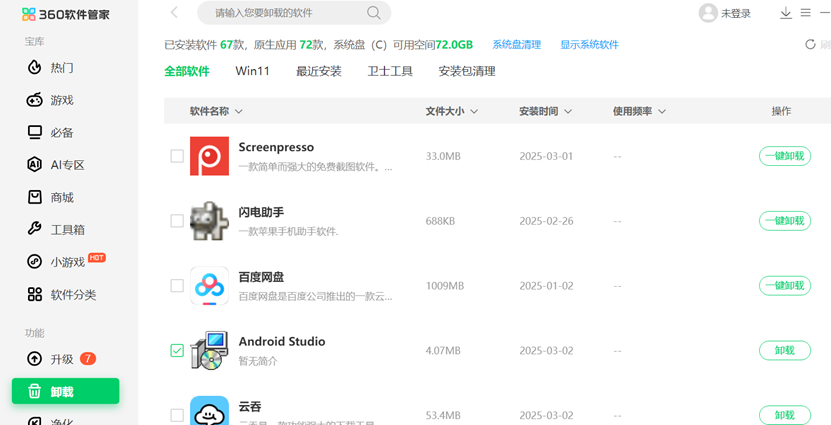Click the refresh icon
Viewport: 831px width, 425px height.
click(x=810, y=45)
